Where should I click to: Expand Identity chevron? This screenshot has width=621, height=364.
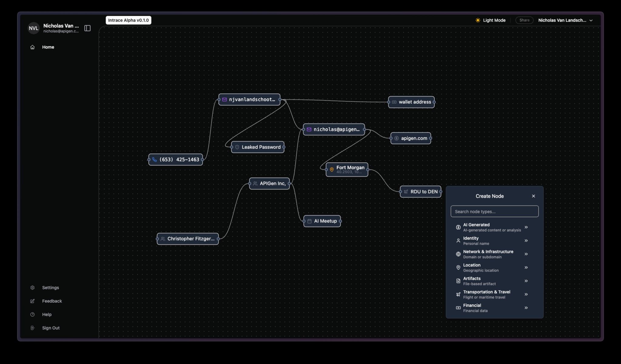526,241
